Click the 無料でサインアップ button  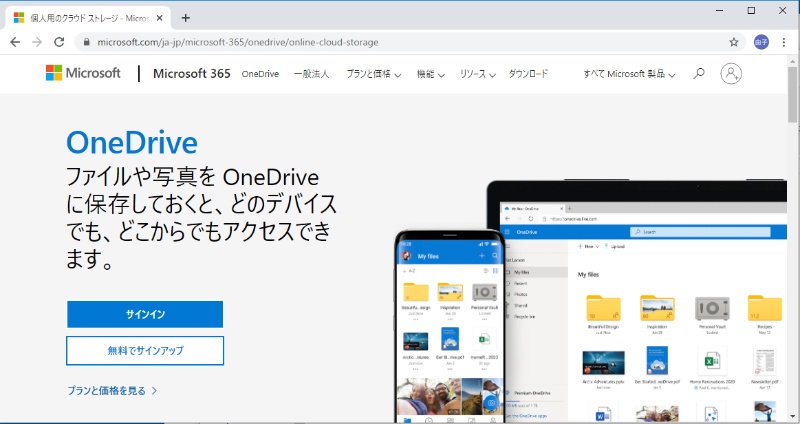pyautogui.click(x=145, y=351)
